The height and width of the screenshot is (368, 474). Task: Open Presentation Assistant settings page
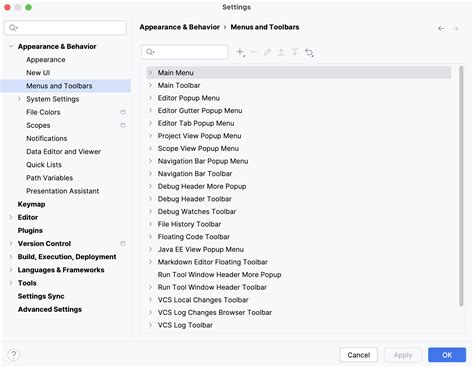63,191
